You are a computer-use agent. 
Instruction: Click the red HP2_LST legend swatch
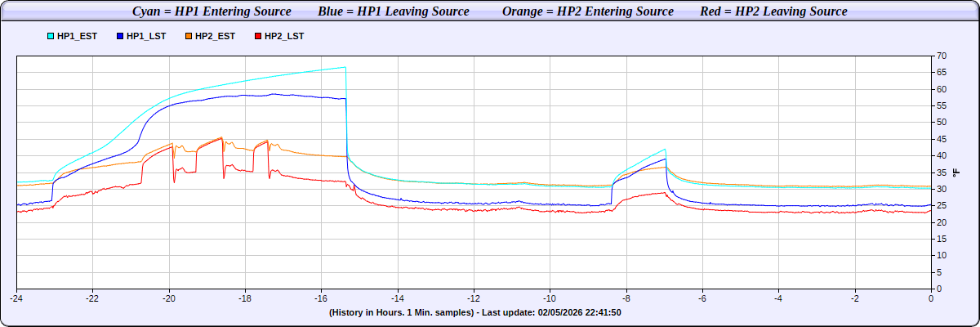tap(259, 37)
